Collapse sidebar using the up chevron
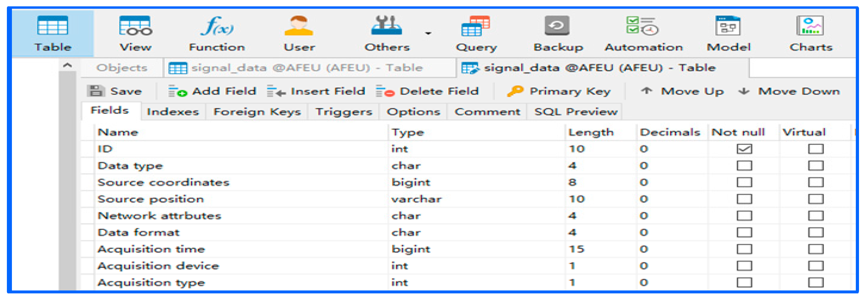Viewport: 868px width, 300px height. 67,65
